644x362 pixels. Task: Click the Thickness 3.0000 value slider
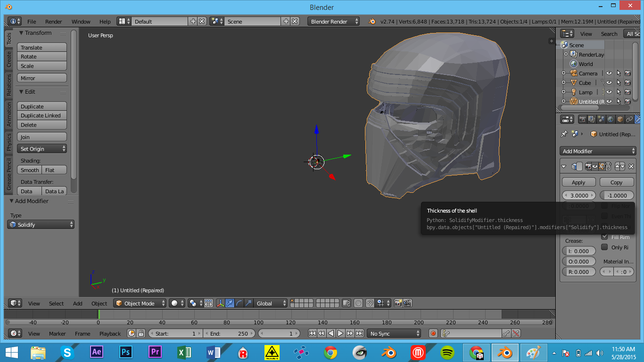[579, 195]
